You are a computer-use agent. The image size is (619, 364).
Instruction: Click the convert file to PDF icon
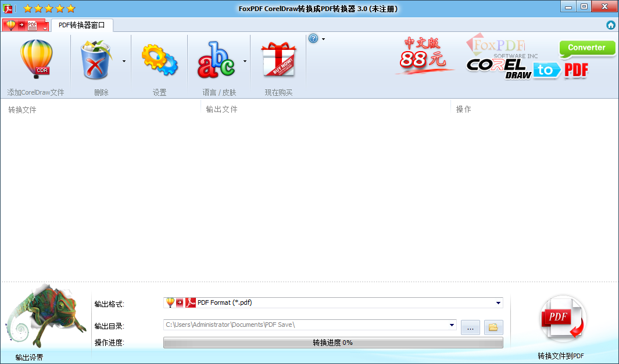563,319
